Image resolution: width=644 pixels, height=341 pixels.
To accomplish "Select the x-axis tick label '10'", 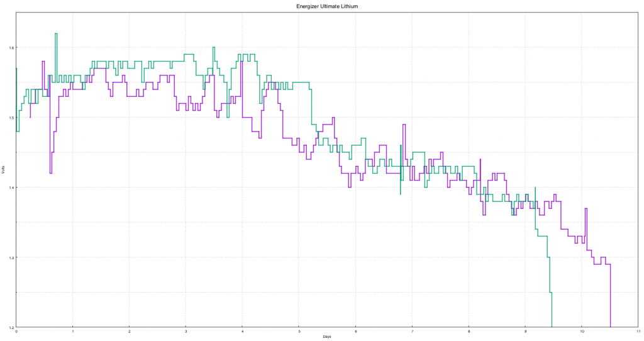I will click(582, 331).
